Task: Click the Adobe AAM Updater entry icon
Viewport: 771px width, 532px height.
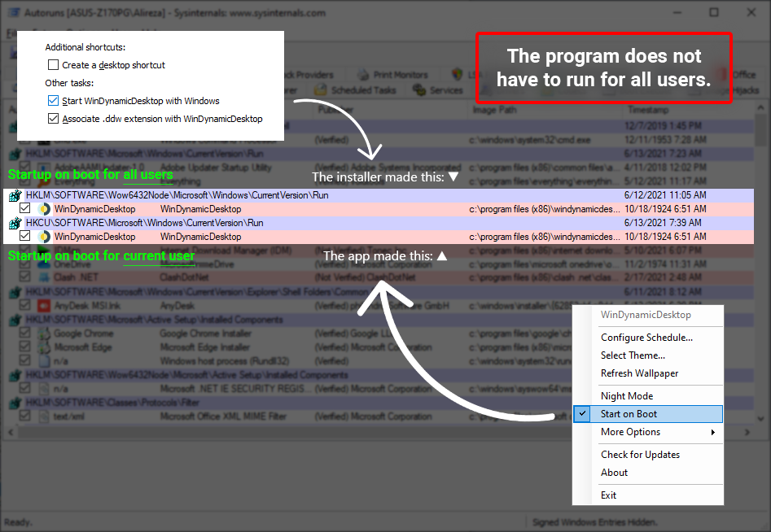Action: [x=44, y=168]
